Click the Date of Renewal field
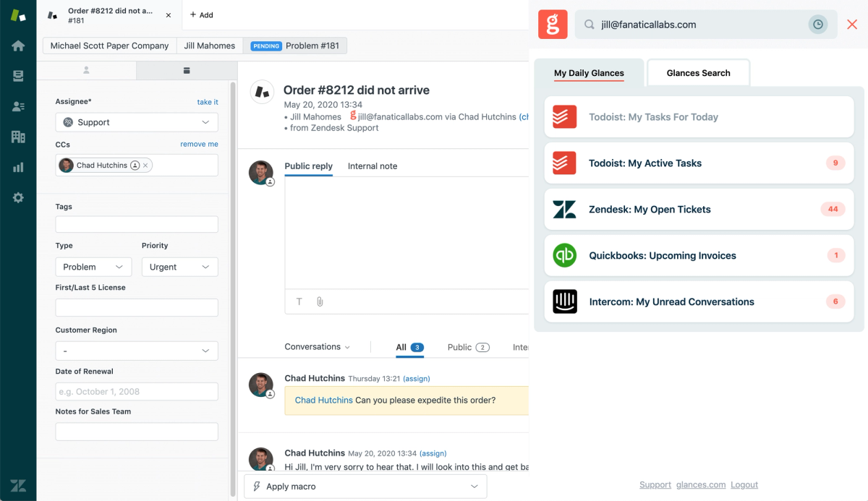 pyautogui.click(x=137, y=391)
